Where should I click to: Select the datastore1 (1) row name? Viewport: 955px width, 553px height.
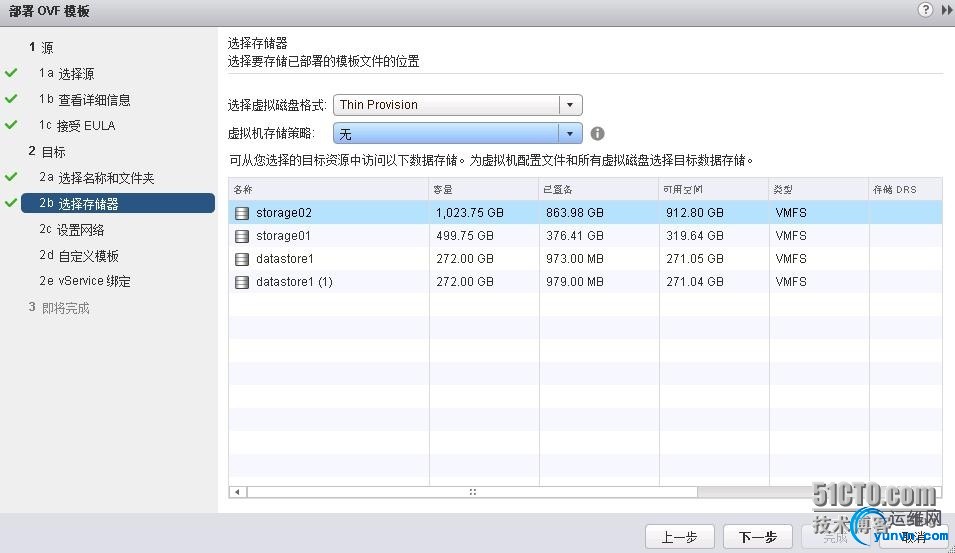tap(294, 283)
